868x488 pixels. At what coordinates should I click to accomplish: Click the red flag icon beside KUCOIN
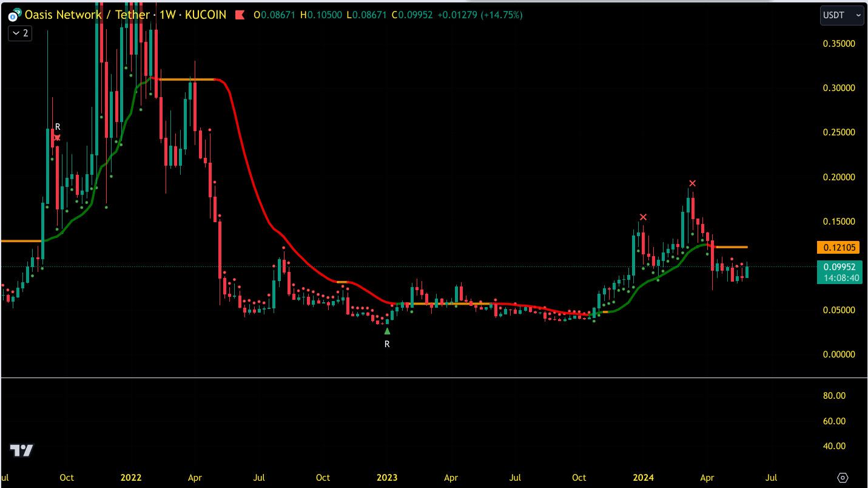(x=240, y=15)
